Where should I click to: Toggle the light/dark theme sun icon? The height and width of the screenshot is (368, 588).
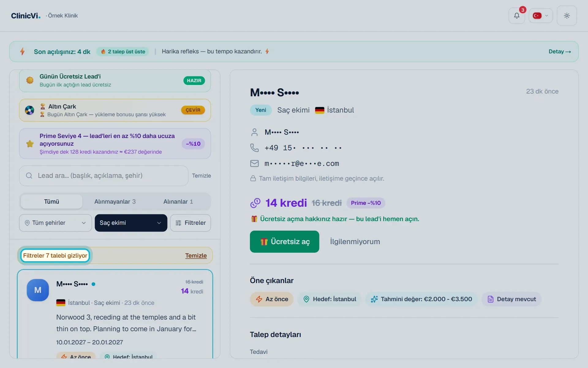(567, 16)
